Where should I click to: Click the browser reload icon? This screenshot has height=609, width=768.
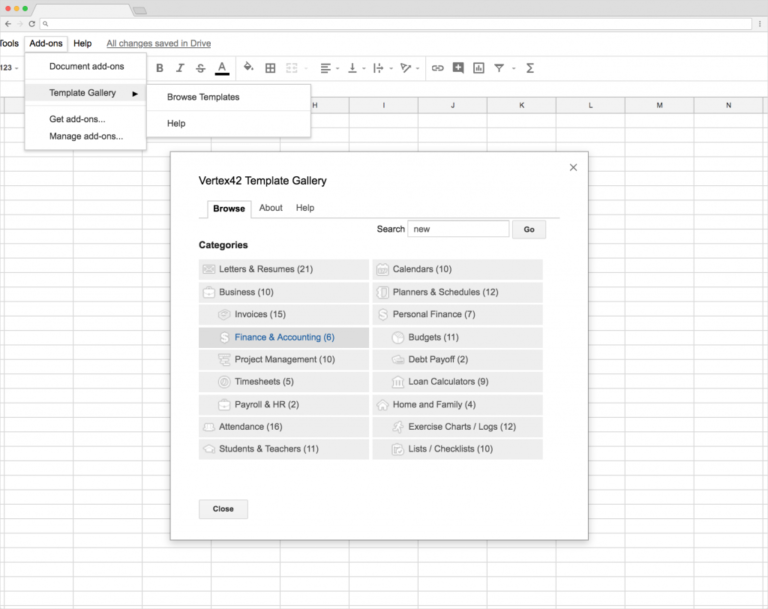point(32,24)
